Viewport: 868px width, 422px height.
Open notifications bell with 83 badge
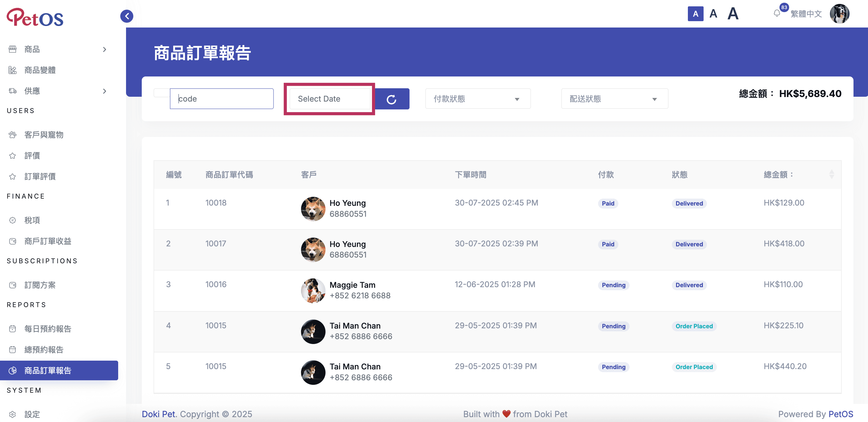[x=777, y=14]
